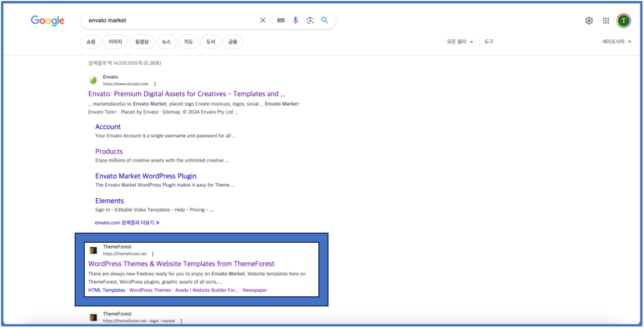Click the first ThemeForest result favicon
This screenshot has width=644, height=328.
tap(93, 250)
